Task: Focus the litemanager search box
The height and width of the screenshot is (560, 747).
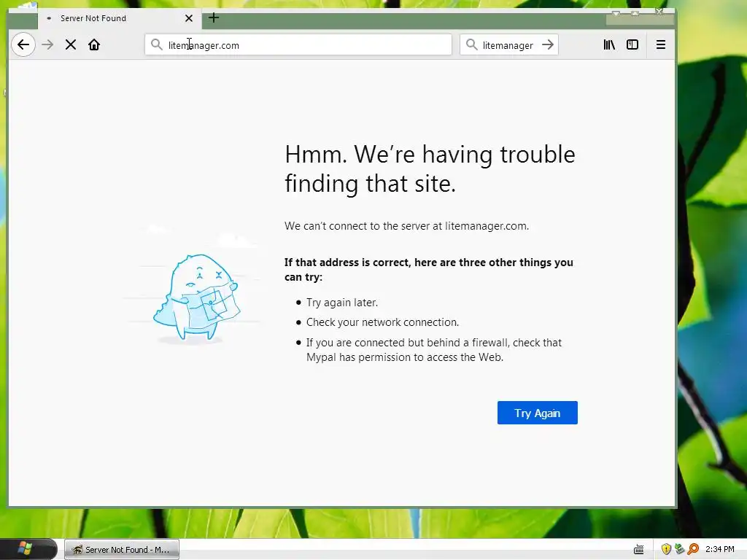Action: coord(508,44)
